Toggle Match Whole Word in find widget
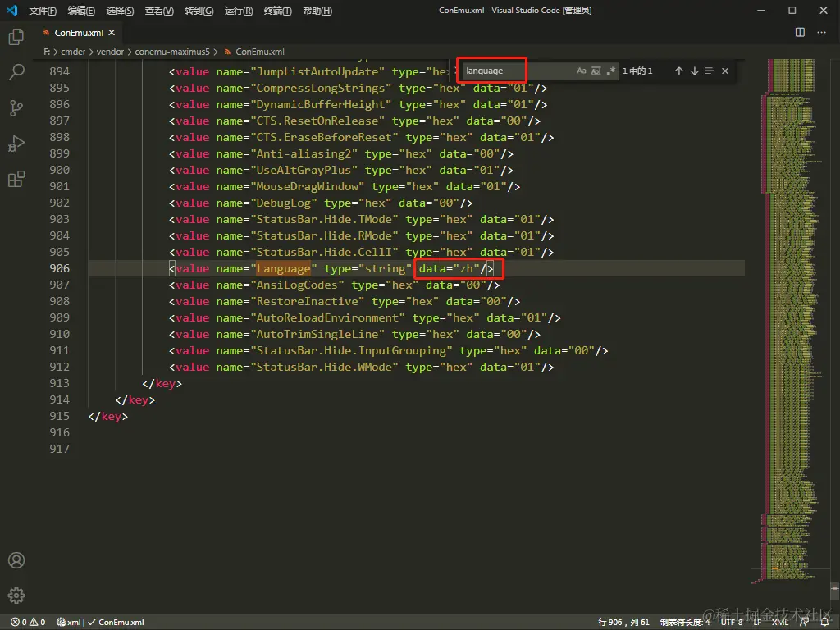Screen dimensions: 840x630 [x=596, y=71]
